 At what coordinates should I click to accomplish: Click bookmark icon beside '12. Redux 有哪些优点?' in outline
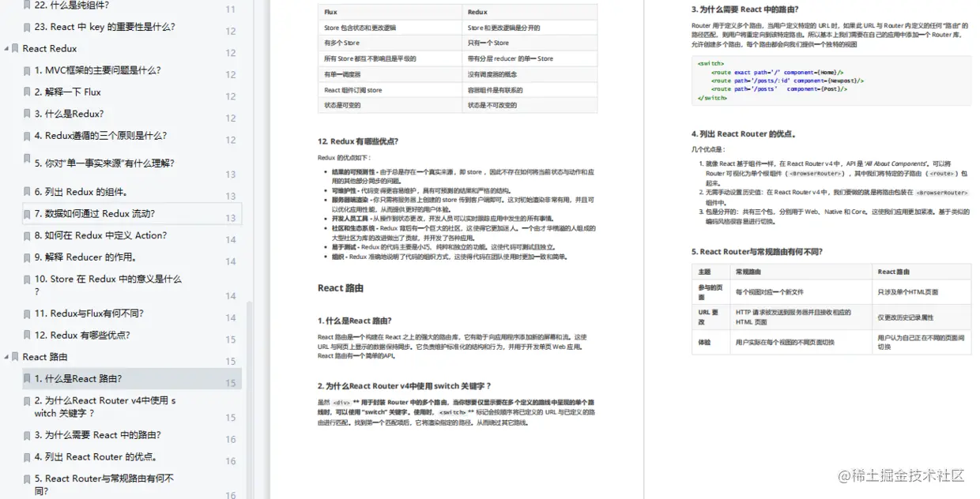pyautogui.click(x=28, y=336)
